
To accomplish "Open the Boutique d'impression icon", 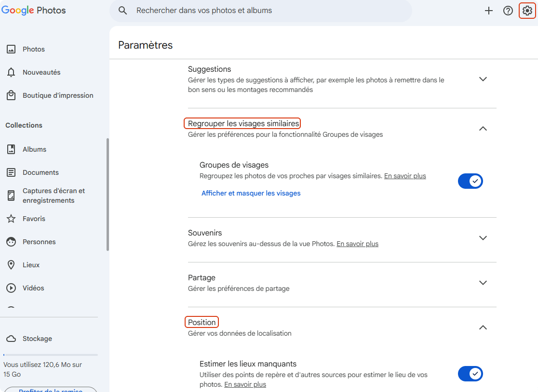I will [x=11, y=95].
